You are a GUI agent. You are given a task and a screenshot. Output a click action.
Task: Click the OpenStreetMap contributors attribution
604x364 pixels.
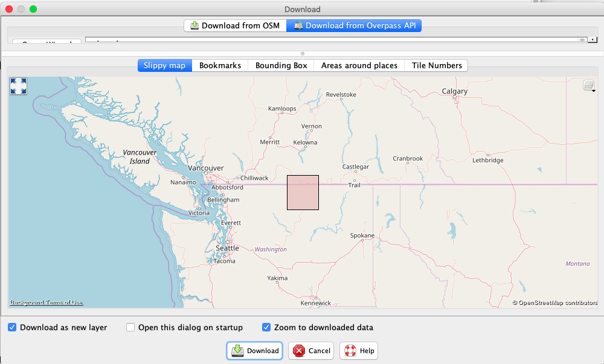pos(554,303)
